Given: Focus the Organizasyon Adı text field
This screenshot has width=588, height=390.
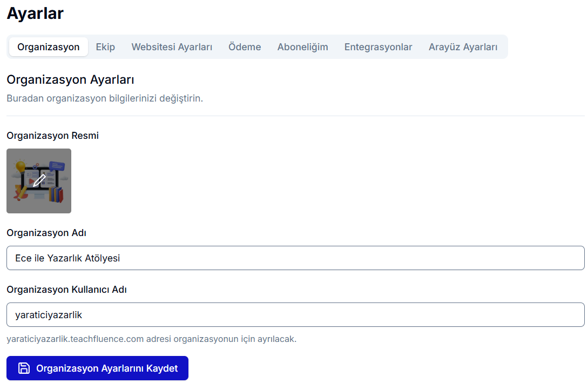Looking at the screenshot, I should [x=295, y=258].
